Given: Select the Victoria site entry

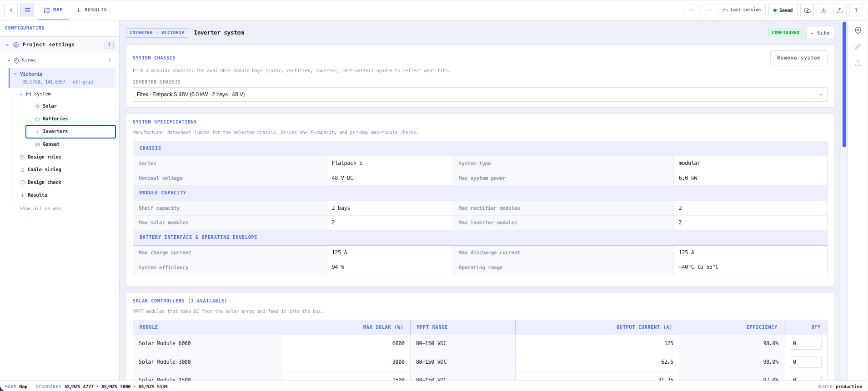Looking at the screenshot, I should [x=62, y=78].
